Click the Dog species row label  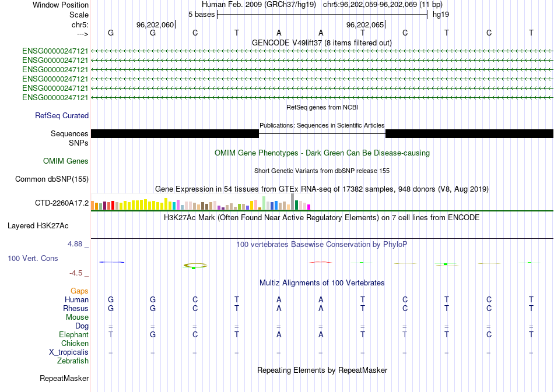coord(82,326)
